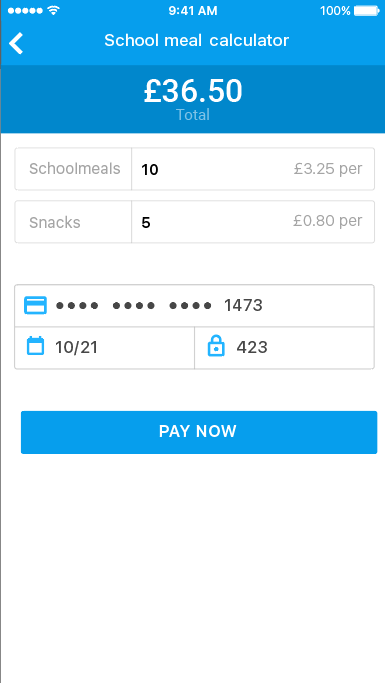Image resolution: width=385 pixels, height=683 pixels.
Task: Tap the back arrow icon
Action: coord(16,43)
